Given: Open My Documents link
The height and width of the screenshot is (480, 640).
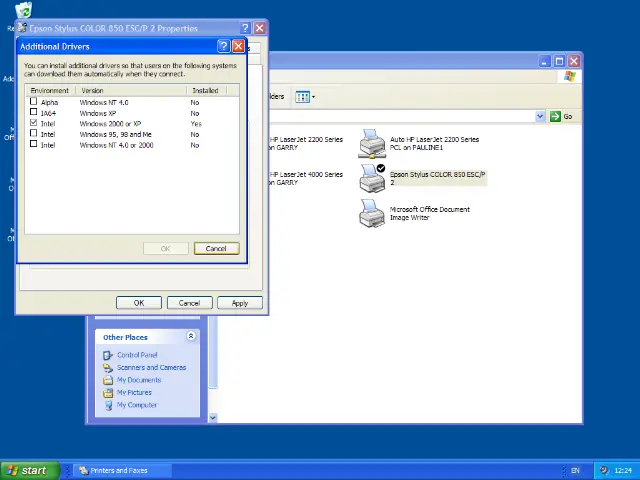Looking at the screenshot, I should pos(139,380).
